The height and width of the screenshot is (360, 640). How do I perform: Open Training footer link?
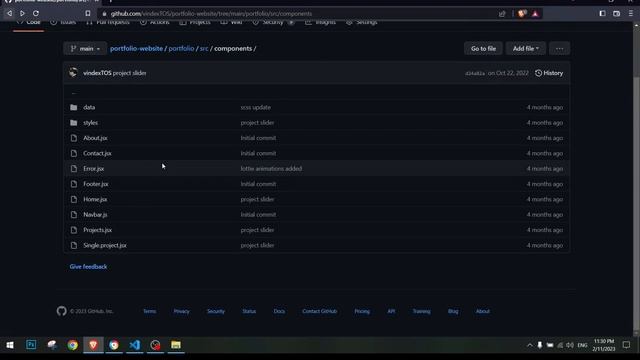[x=421, y=311]
